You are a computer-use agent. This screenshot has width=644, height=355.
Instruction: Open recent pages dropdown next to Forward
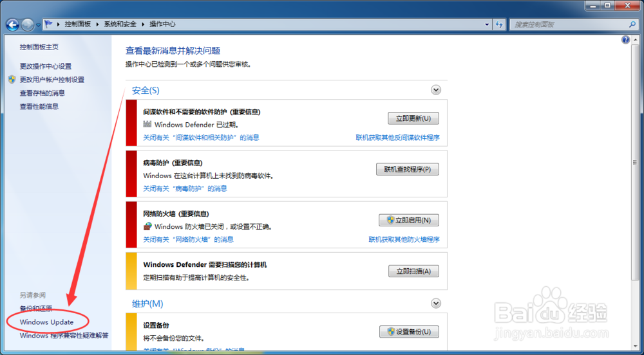point(38,25)
